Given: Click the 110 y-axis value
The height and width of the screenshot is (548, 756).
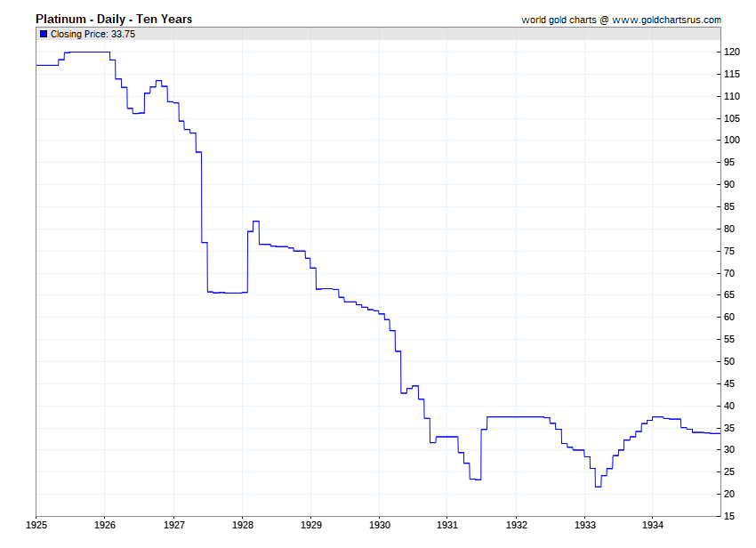Looking at the screenshot, I should [732, 96].
